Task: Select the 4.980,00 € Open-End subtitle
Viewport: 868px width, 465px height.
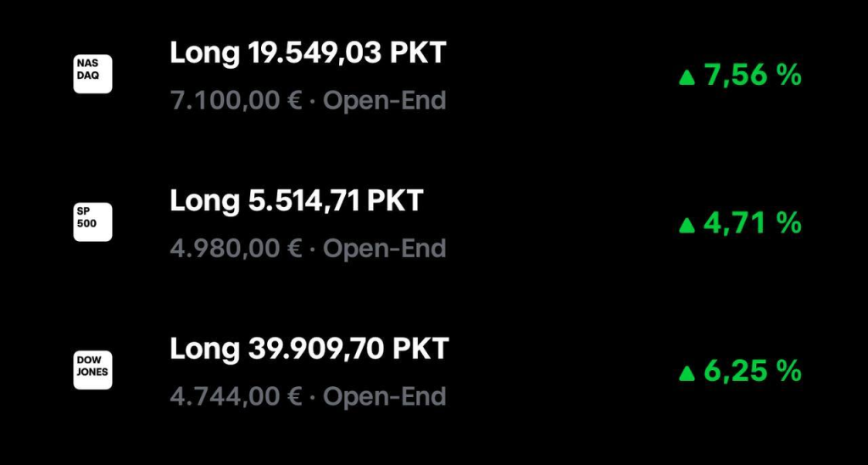Action: (308, 249)
